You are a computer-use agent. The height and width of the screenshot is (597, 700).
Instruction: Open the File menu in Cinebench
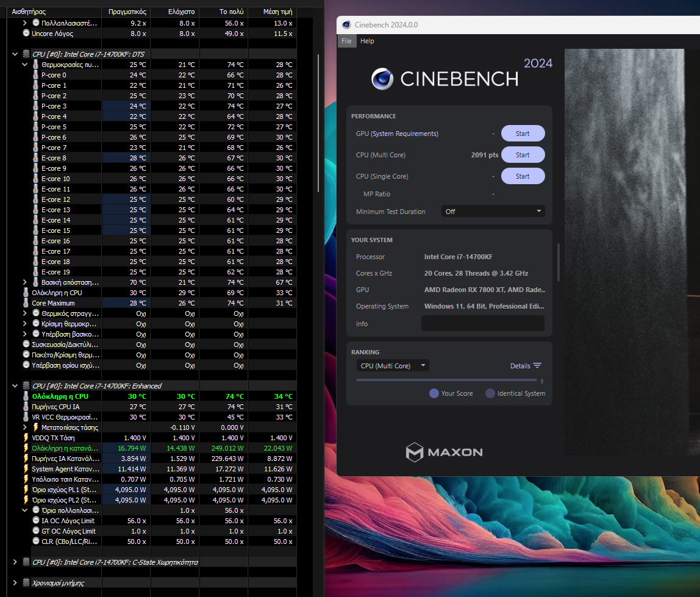pos(346,41)
